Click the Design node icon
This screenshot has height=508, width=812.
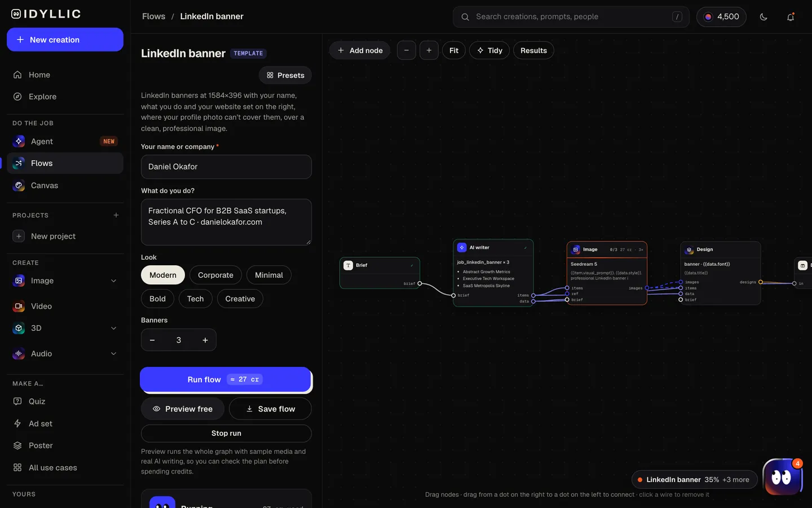689,249
